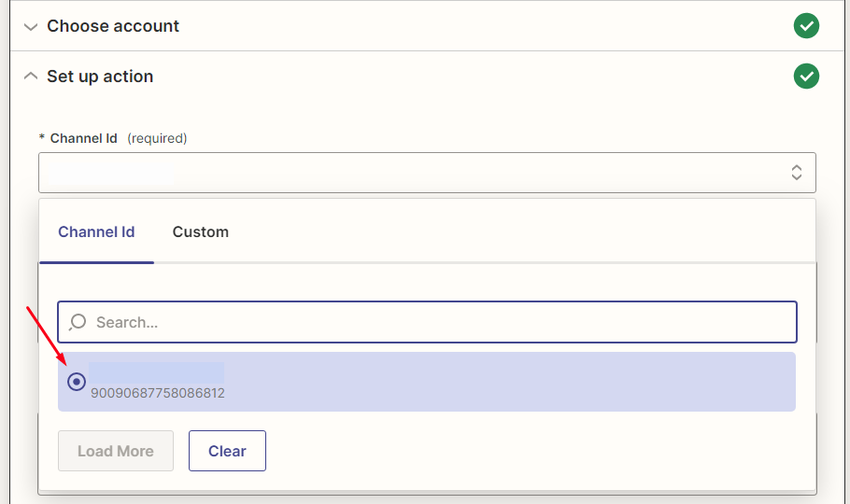This screenshot has height=504, width=850.
Task: Click the Channel Id field label
Action: pyautogui.click(x=83, y=138)
